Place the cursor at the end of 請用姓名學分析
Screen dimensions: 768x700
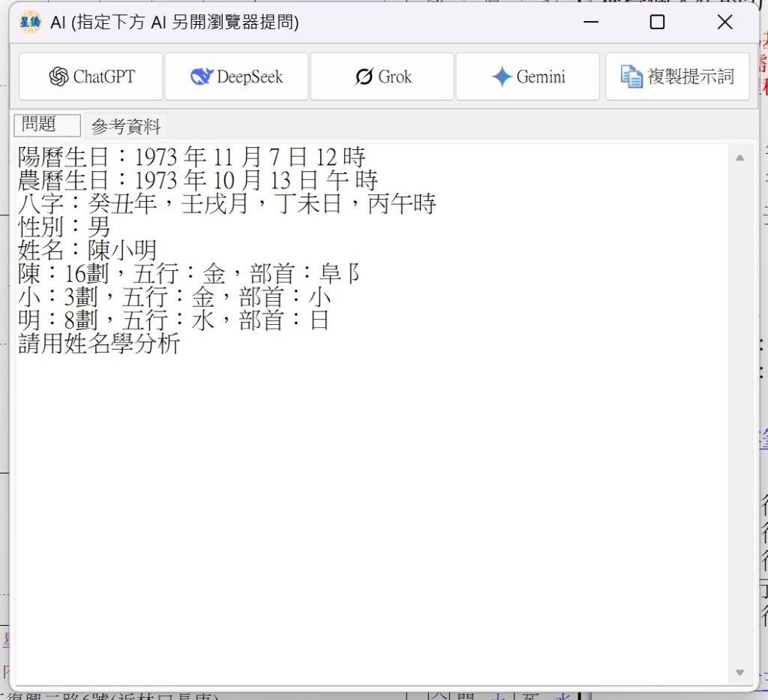181,344
